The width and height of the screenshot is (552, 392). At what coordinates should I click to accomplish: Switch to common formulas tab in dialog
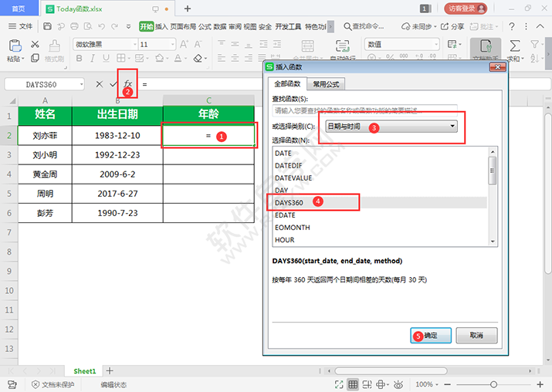326,84
